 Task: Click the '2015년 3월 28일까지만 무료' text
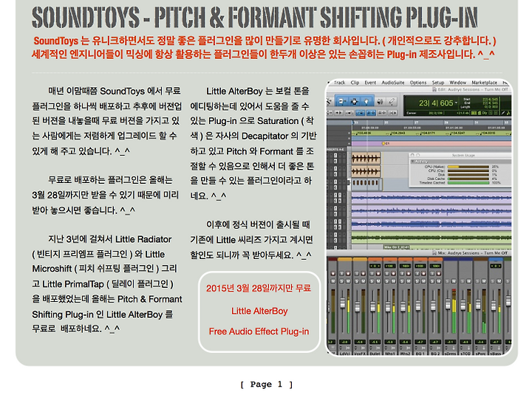[259, 289]
